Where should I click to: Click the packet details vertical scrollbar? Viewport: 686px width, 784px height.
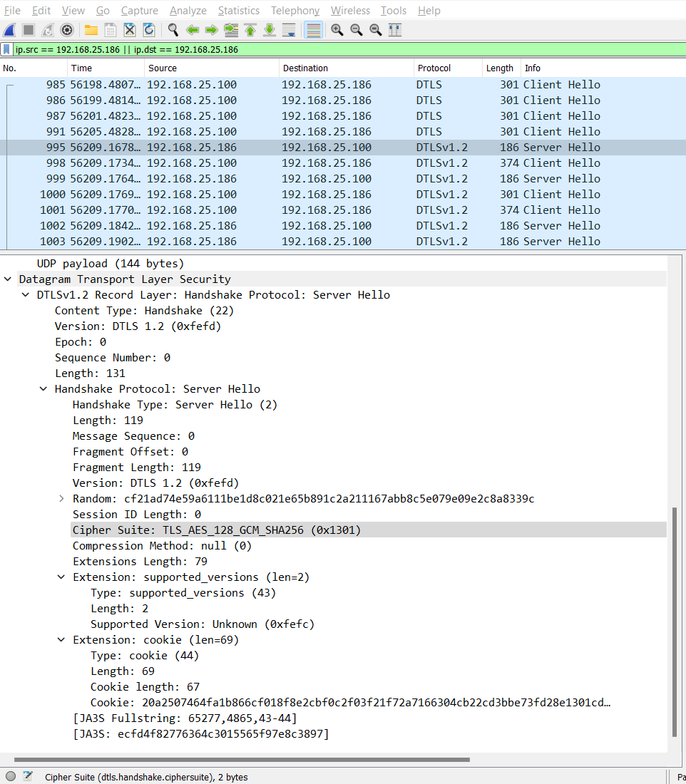click(675, 622)
